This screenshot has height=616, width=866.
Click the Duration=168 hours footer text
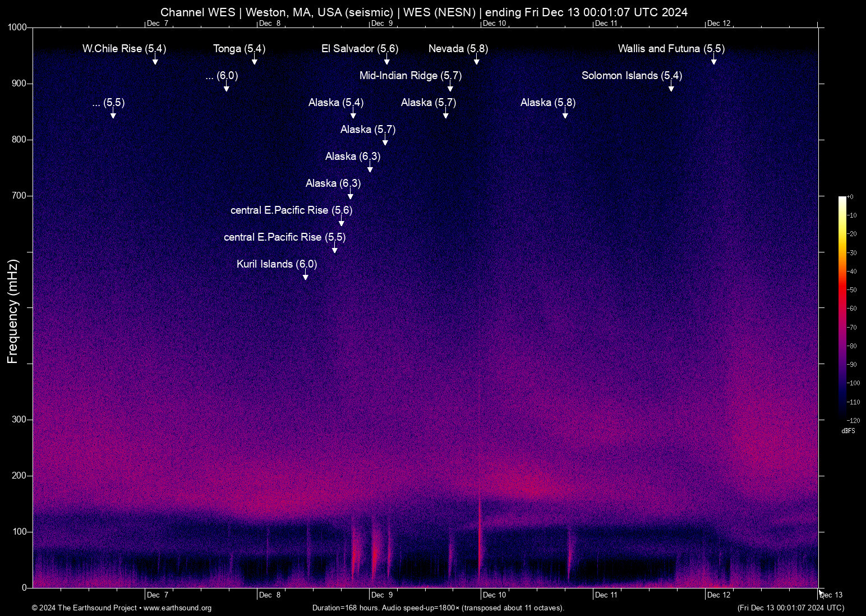click(437, 608)
